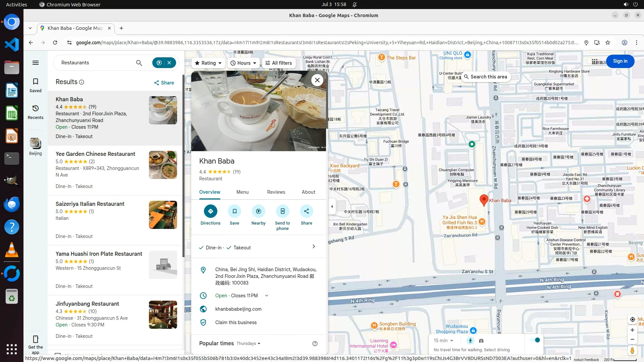Screen dimensions: 644x362
Task: Select driving travel mode icon
Action: 481,341
